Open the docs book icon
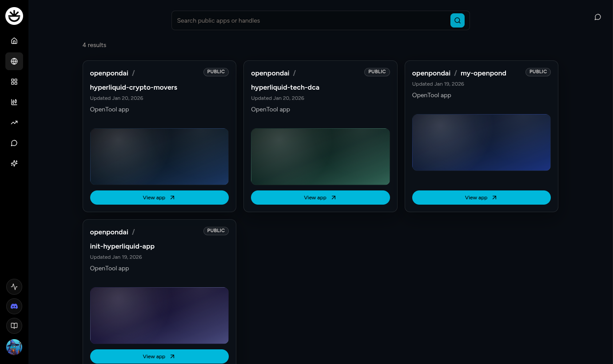The height and width of the screenshot is (364, 613). (14, 326)
